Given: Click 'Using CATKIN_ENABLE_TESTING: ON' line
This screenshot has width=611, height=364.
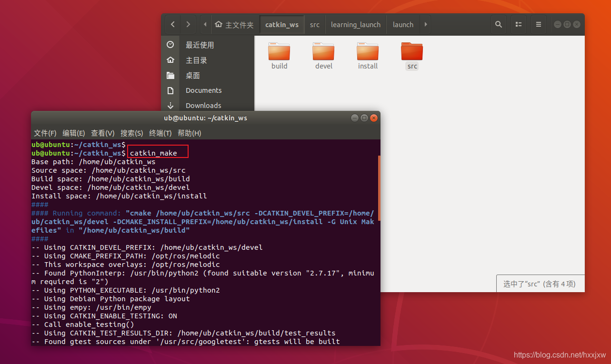Looking at the screenshot, I should click(104, 316).
